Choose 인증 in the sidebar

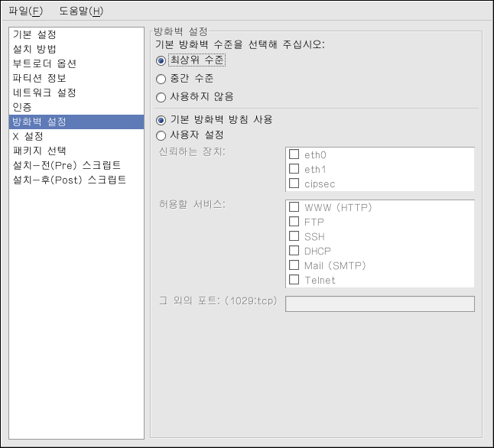click(22, 107)
